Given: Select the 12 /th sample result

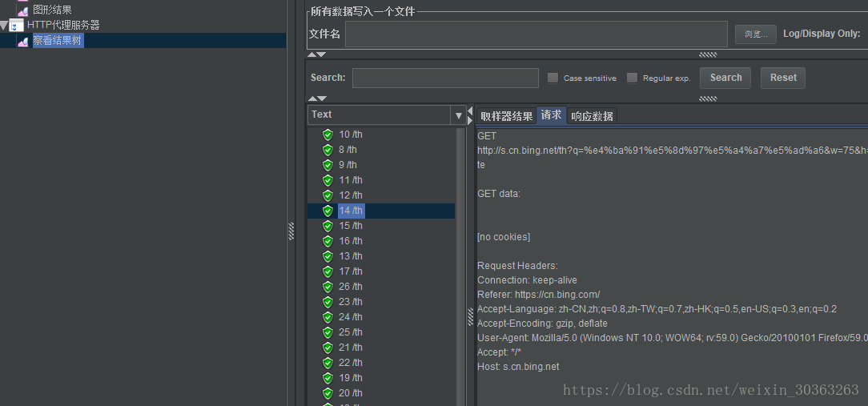Looking at the screenshot, I should [x=351, y=195].
